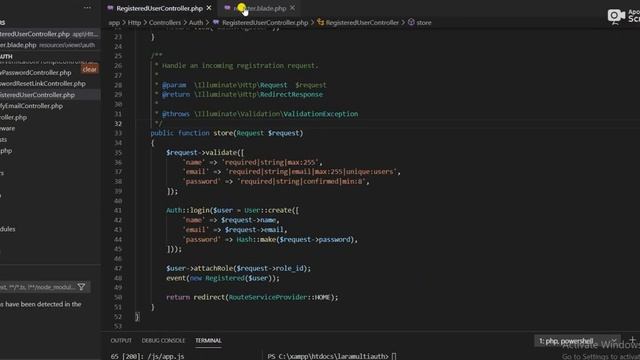Select the blade.php file in open editors list
The image size is (640, 360).
[49, 45]
